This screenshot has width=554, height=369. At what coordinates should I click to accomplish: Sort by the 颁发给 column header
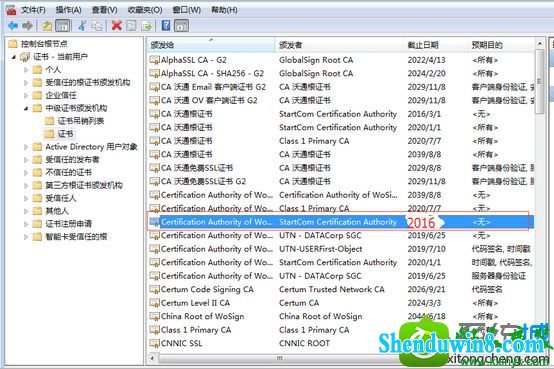pyautogui.click(x=211, y=45)
